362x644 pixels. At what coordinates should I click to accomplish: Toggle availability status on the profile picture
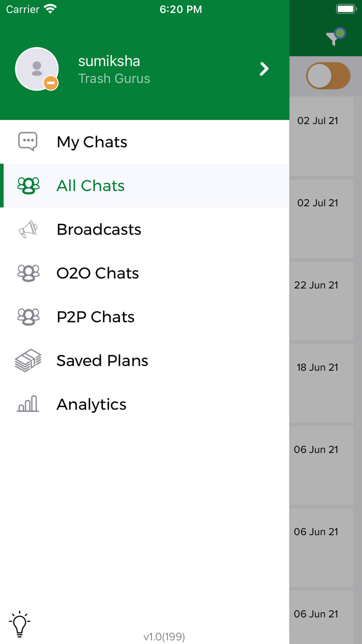[x=50, y=82]
